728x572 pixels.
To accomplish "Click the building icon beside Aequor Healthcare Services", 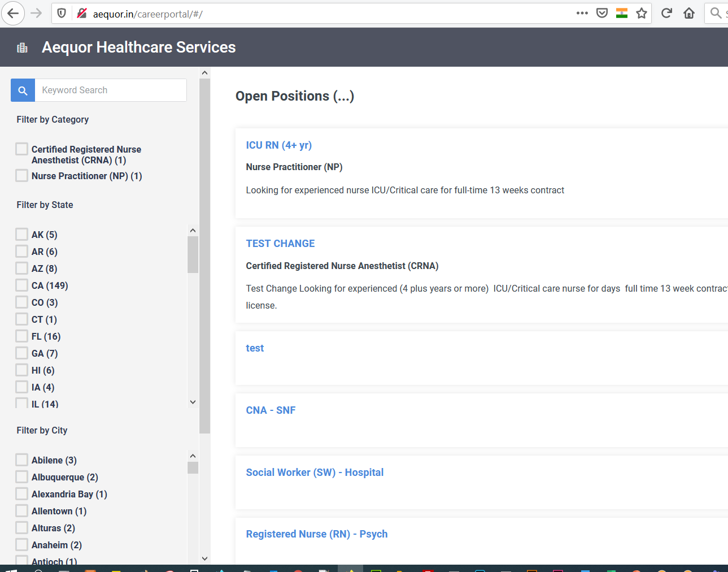I will click(x=22, y=47).
